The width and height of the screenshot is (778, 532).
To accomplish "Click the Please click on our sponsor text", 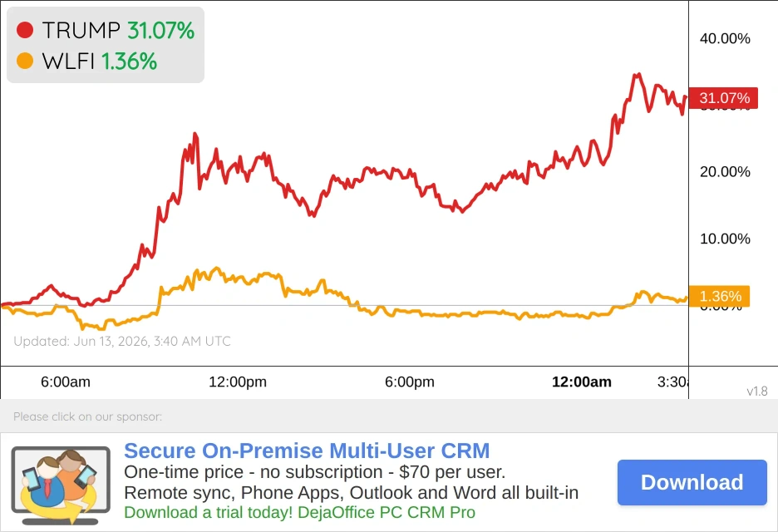I will [88, 416].
